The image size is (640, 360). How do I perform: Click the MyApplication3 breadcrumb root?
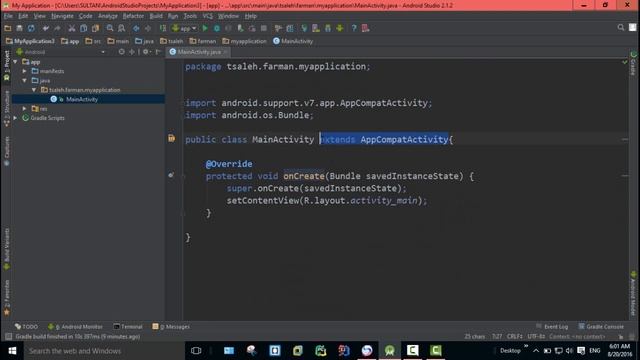pyautogui.click(x=30, y=41)
